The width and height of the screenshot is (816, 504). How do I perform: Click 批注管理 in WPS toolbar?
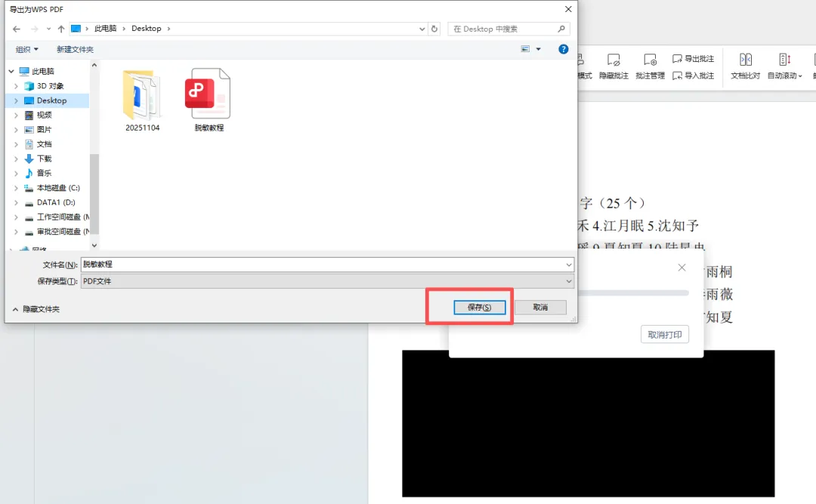(x=650, y=66)
